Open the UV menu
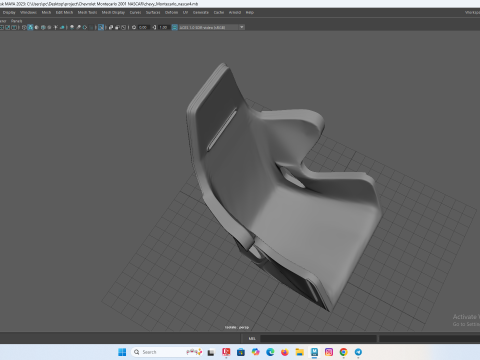Viewport: 480px width, 360px height. coord(185,12)
